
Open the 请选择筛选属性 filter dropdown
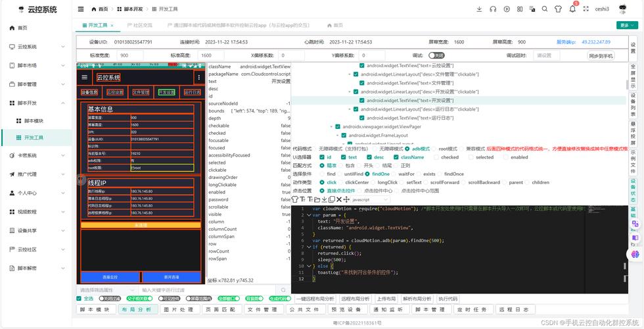pos(107,290)
